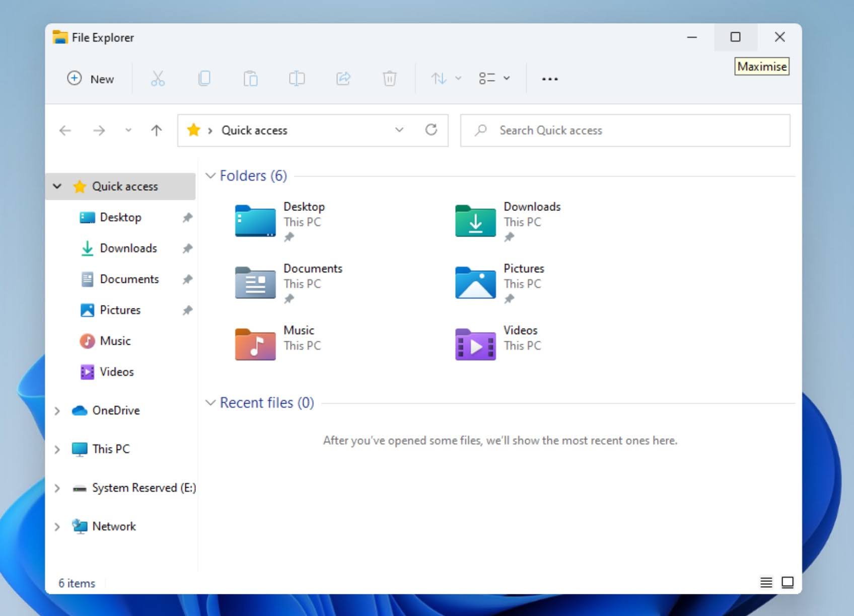Select the Documents folder tile

click(289, 283)
